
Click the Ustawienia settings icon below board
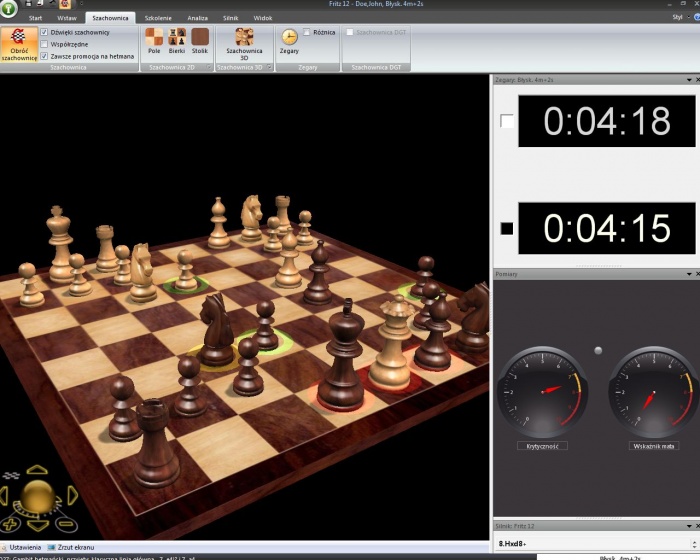(4, 547)
